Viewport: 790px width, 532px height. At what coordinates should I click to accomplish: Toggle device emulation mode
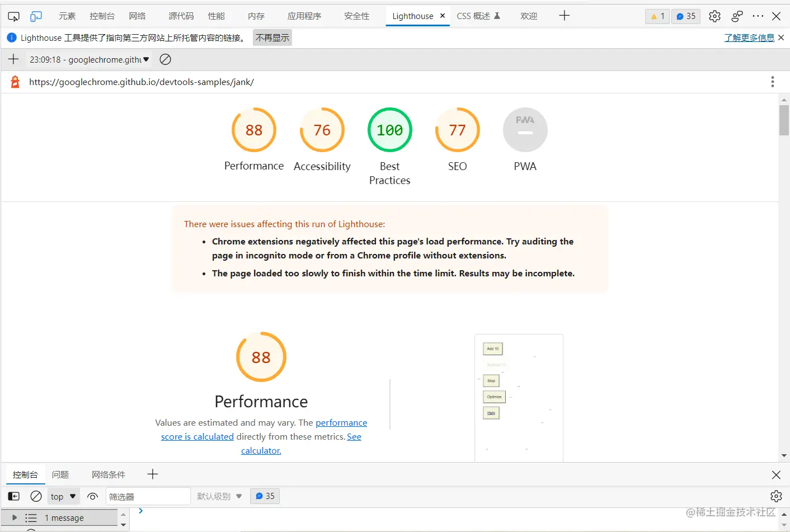point(36,16)
